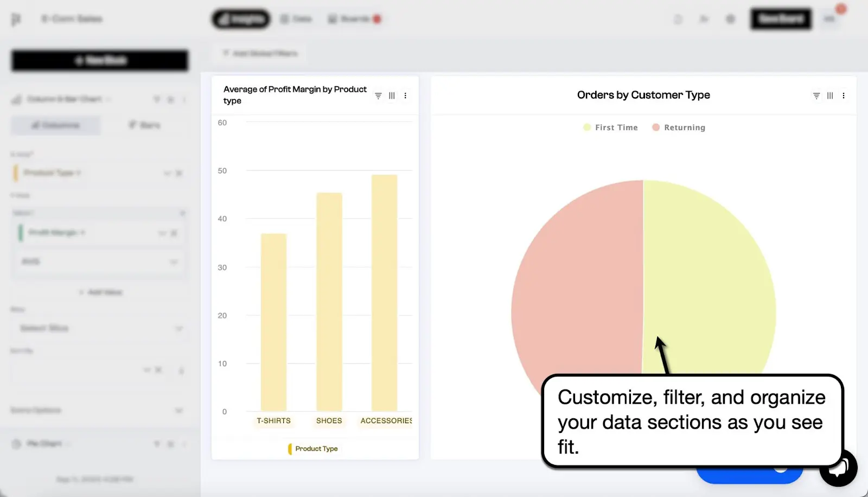Open the columns view icon on Orders chart
The image size is (868, 497).
click(x=829, y=95)
